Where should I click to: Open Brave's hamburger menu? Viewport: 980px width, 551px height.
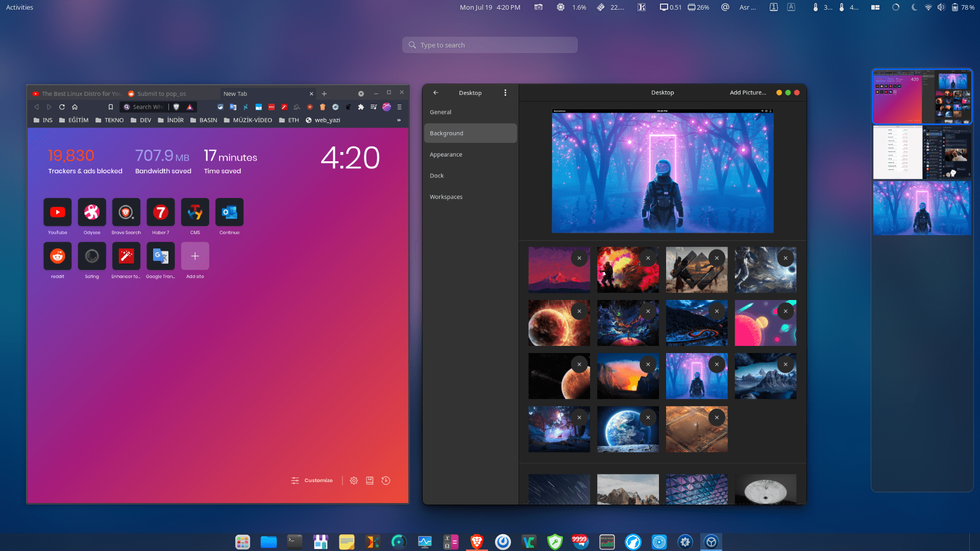point(399,107)
